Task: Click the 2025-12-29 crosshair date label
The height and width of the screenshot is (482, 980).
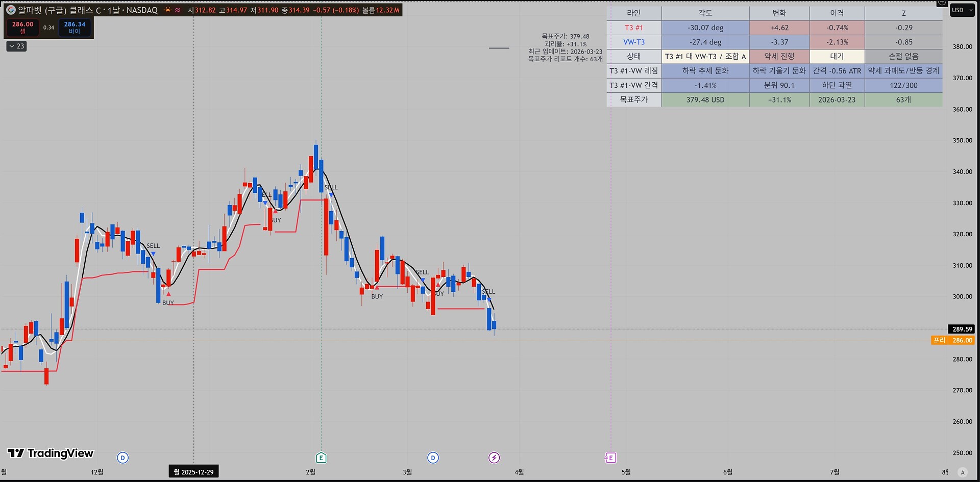Action: point(193,472)
